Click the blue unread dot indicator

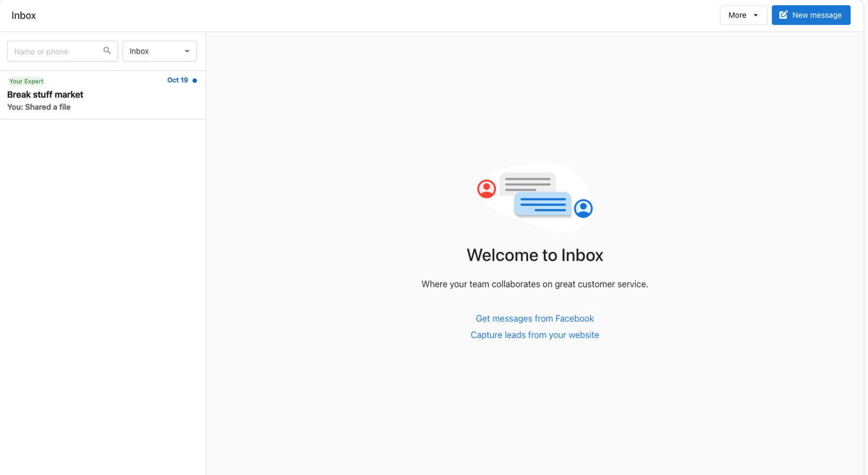[x=195, y=80]
